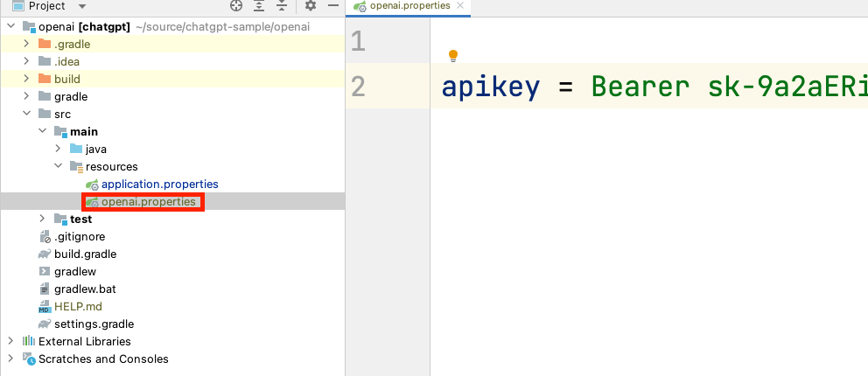868x376 pixels.
Task: Click the apikey property name
Action: (491, 87)
